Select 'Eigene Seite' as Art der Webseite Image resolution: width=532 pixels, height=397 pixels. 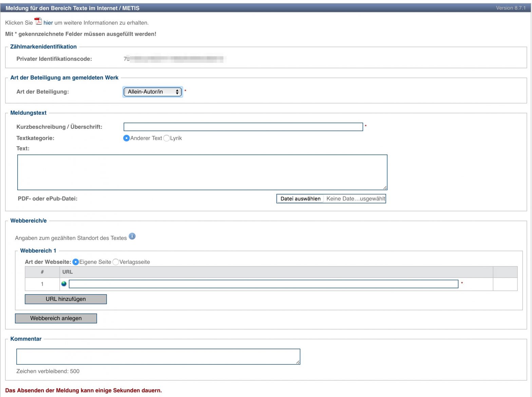point(76,262)
